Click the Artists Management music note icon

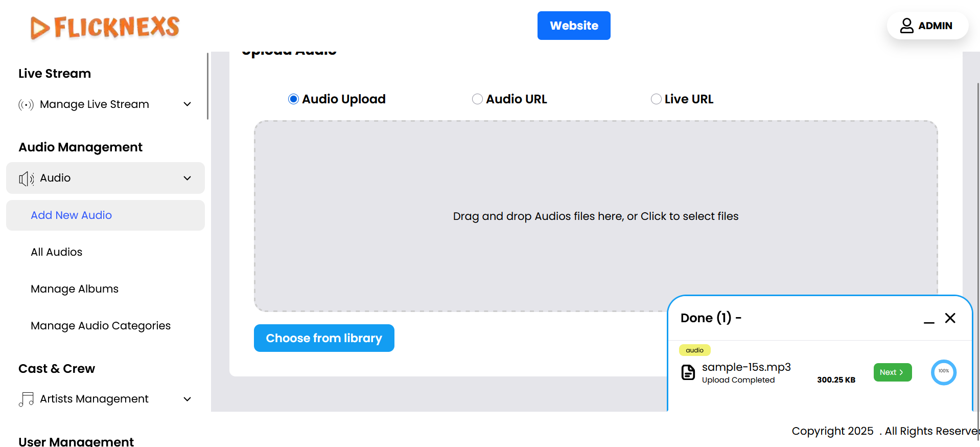(26, 399)
